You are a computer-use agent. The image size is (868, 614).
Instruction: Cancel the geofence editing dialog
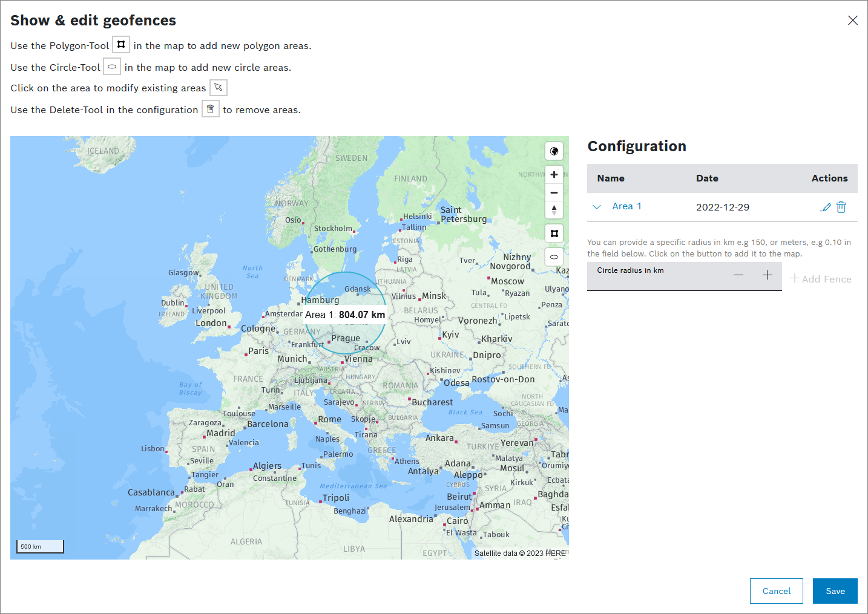tap(776, 591)
